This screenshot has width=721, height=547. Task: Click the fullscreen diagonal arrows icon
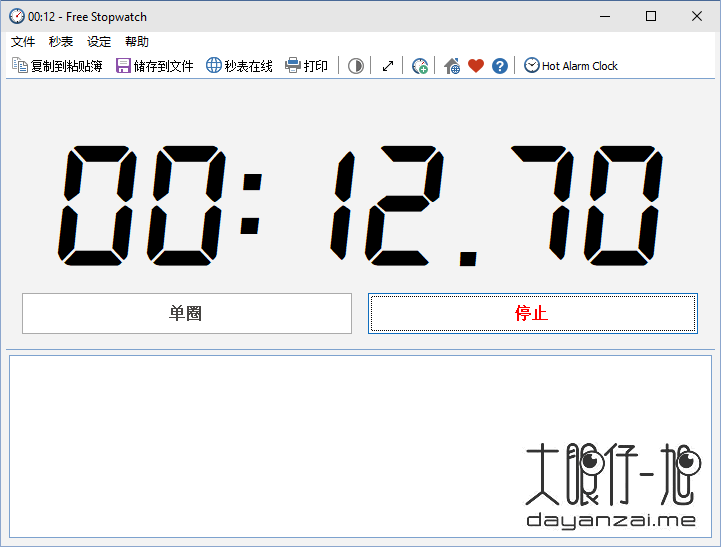(388, 66)
